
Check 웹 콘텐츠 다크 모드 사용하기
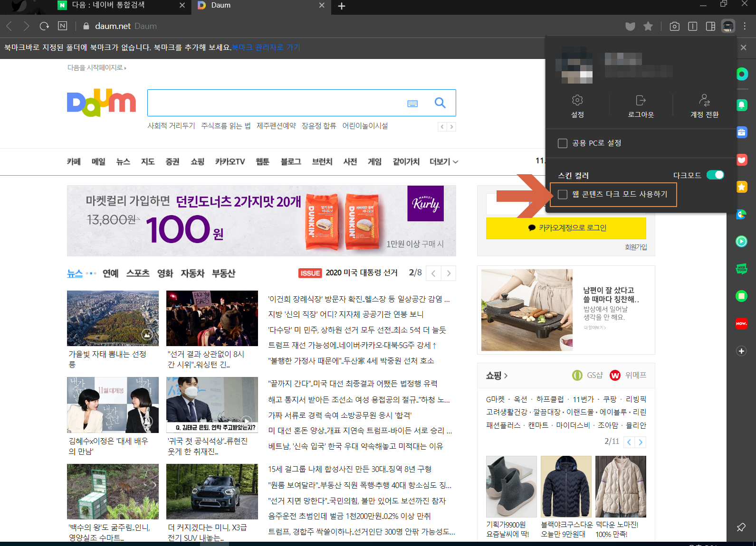tap(563, 194)
